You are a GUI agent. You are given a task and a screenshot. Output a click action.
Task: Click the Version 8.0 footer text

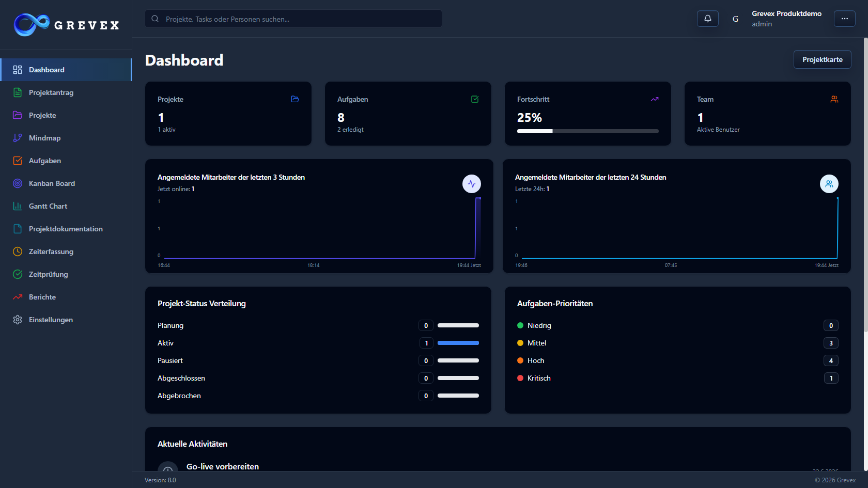[x=160, y=480]
